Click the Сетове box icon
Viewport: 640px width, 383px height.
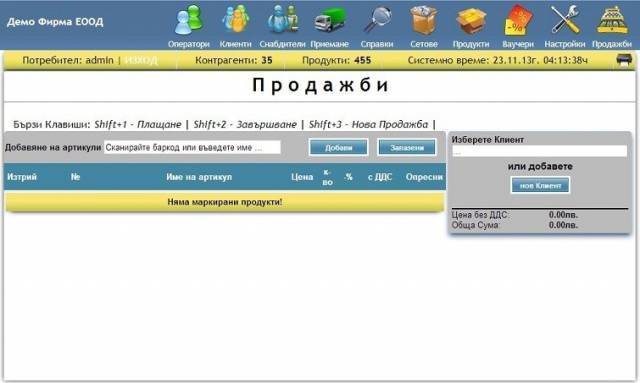click(x=424, y=20)
